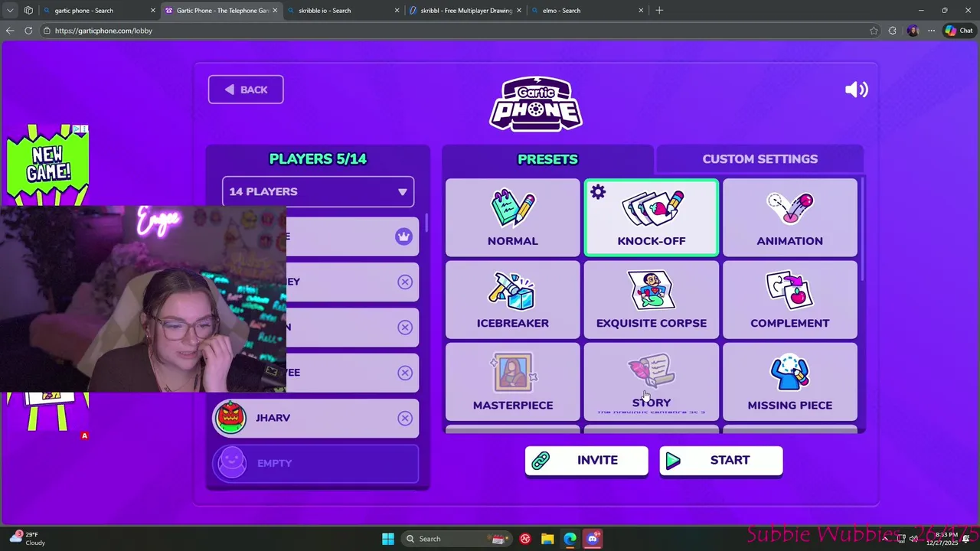Click the Gartic Phone logo
This screenshot has height=551, width=980.
pos(536,104)
